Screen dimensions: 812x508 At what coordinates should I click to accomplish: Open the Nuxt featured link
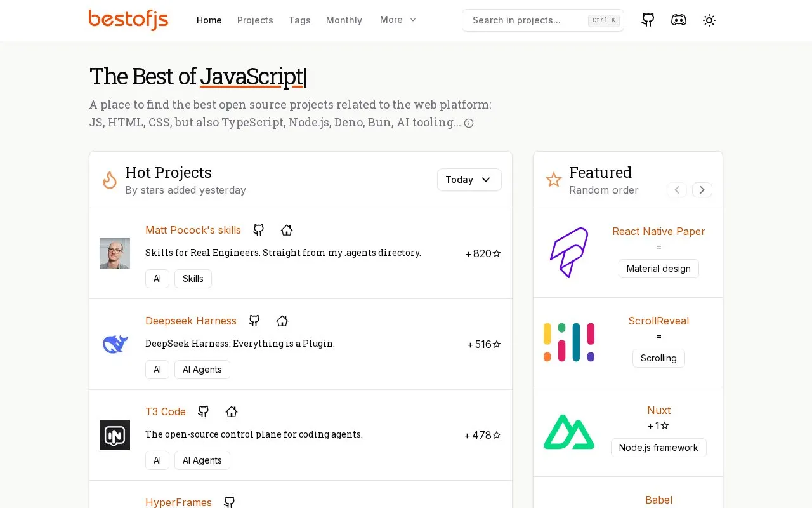click(x=658, y=410)
